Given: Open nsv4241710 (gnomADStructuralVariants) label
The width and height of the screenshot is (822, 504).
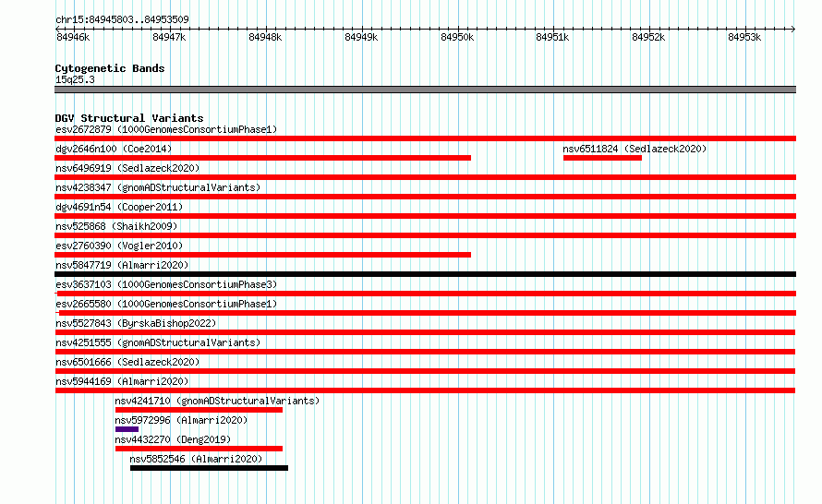Looking at the screenshot, I should (217, 401).
